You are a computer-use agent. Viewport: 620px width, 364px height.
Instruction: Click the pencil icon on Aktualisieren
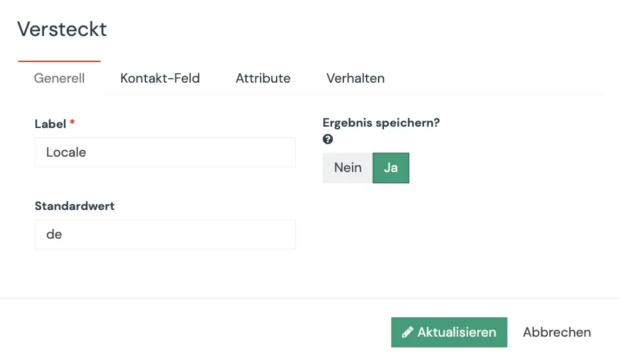tap(407, 332)
